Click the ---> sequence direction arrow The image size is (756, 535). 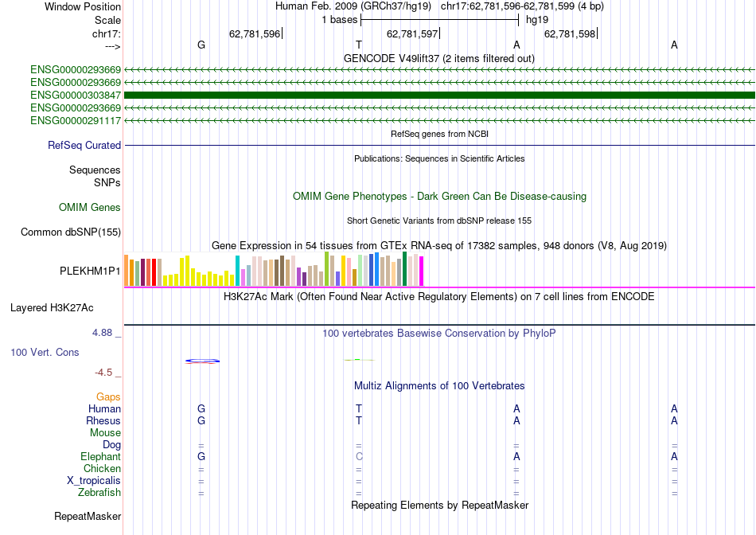point(113,46)
